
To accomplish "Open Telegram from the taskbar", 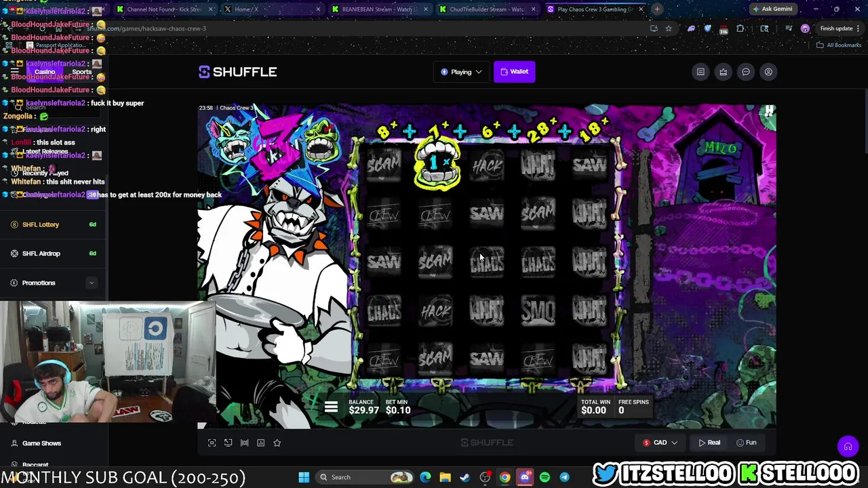I will click(564, 477).
